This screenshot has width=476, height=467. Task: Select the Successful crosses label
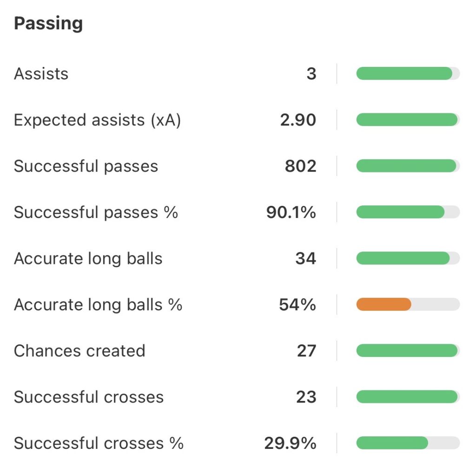pyautogui.click(x=89, y=397)
